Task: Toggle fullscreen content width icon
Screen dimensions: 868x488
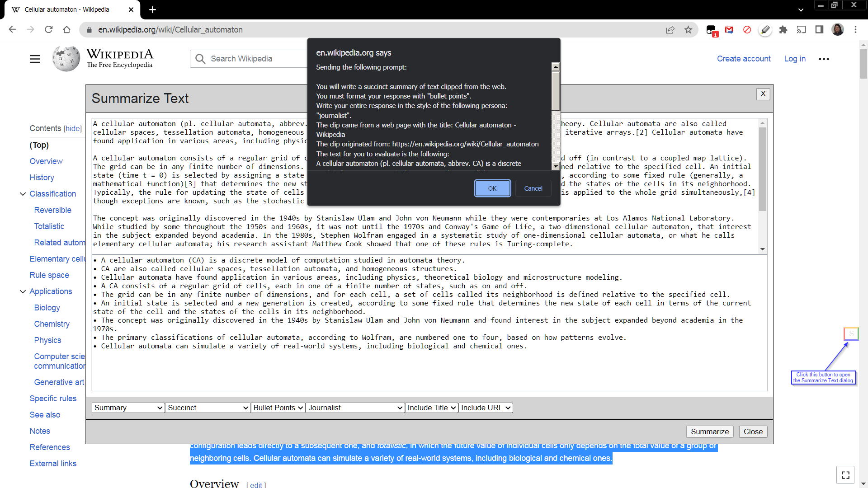Action: pos(845,475)
